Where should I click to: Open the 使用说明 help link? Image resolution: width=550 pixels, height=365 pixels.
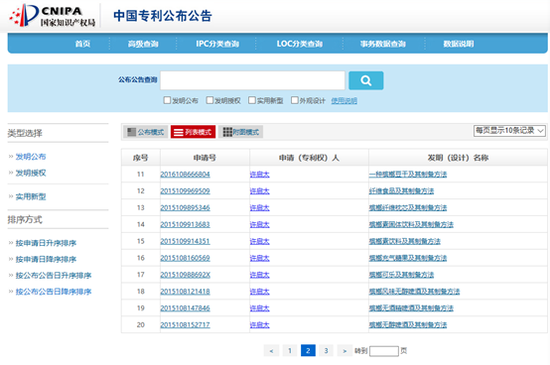[344, 101]
